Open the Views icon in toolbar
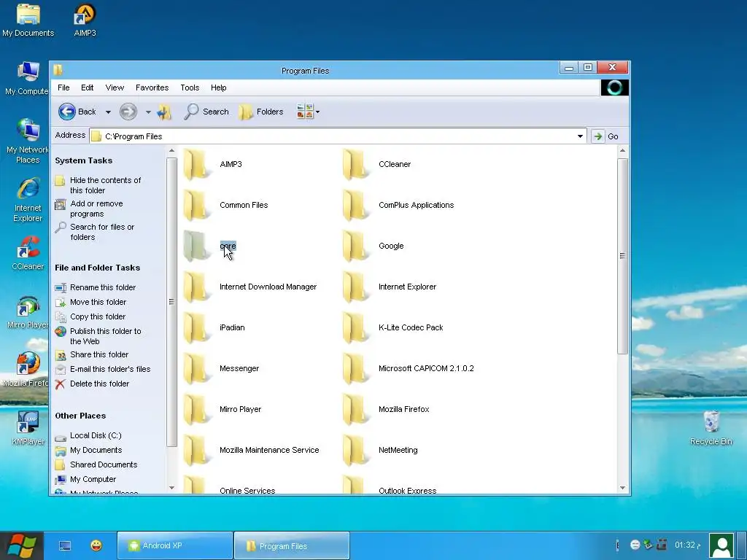This screenshot has height=560, width=747. (305, 112)
